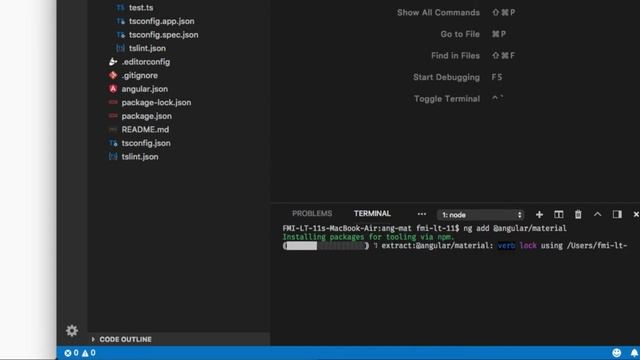Open the Manage gear icon
The height and width of the screenshot is (360, 640).
(x=72, y=330)
